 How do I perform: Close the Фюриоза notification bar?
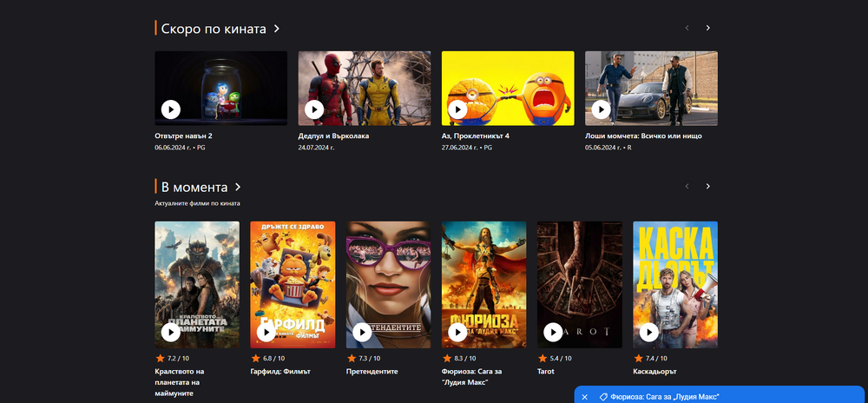point(584,396)
